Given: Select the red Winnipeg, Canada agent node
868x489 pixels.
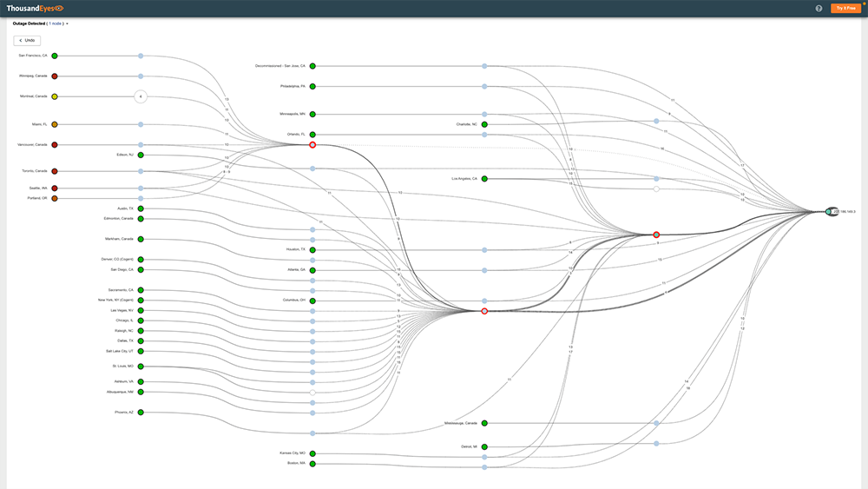Looking at the screenshot, I should (x=55, y=76).
